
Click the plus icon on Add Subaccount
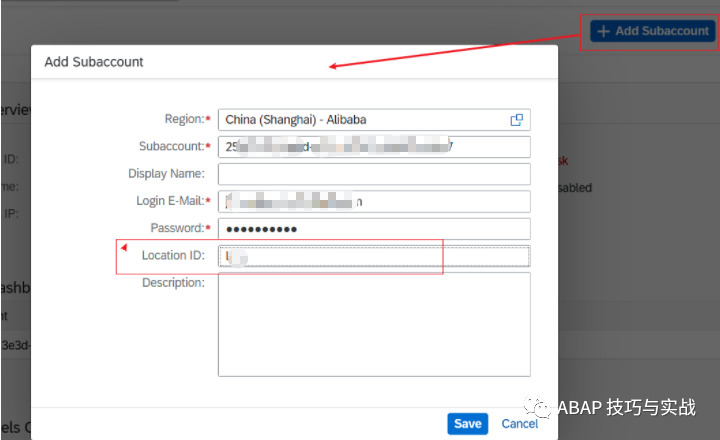point(603,31)
